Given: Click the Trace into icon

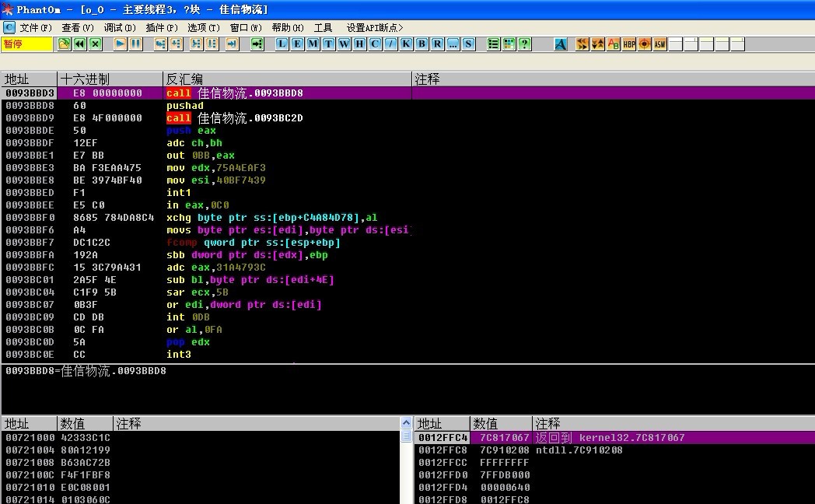Looking at the screenshot, I should (196, 44).
